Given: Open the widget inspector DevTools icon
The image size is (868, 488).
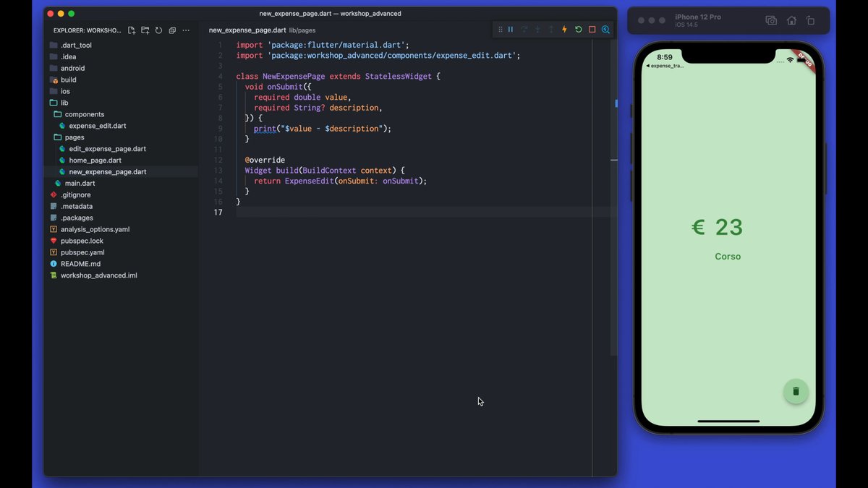Looking at the screenshot, I should pyautogui.click(x=605, y=30).
